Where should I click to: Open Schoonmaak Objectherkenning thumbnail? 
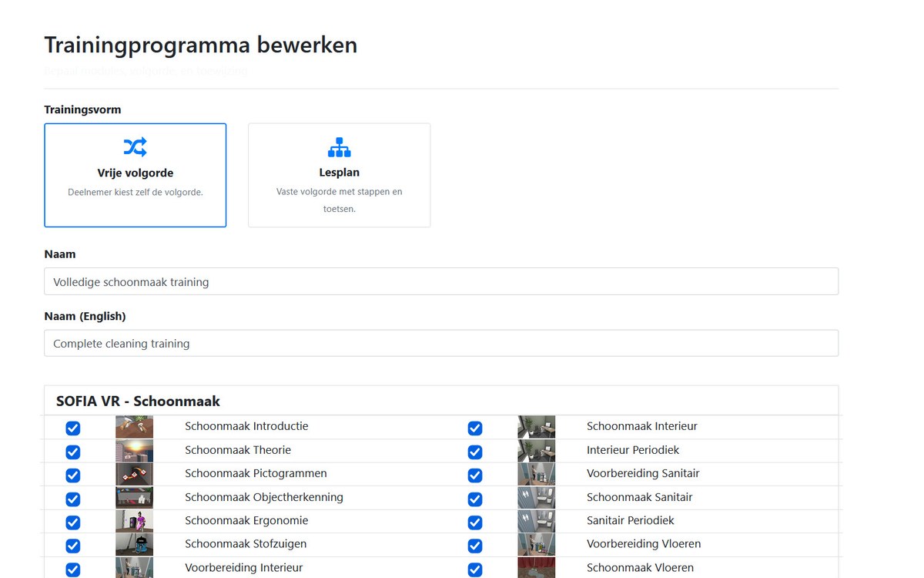(x=134, y=498)
